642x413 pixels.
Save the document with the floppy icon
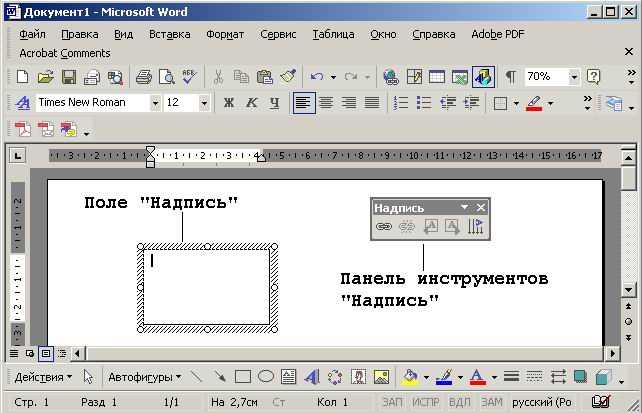pos(69,77)
